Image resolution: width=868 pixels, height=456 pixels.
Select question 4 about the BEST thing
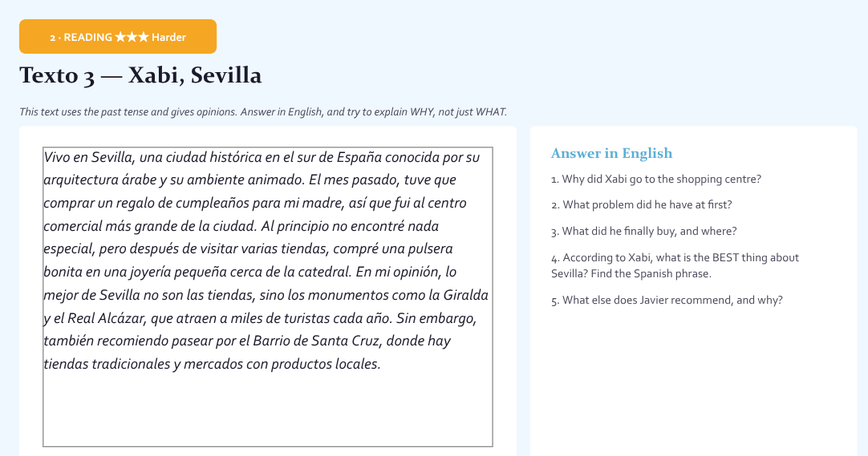click(x=675, y=265)
